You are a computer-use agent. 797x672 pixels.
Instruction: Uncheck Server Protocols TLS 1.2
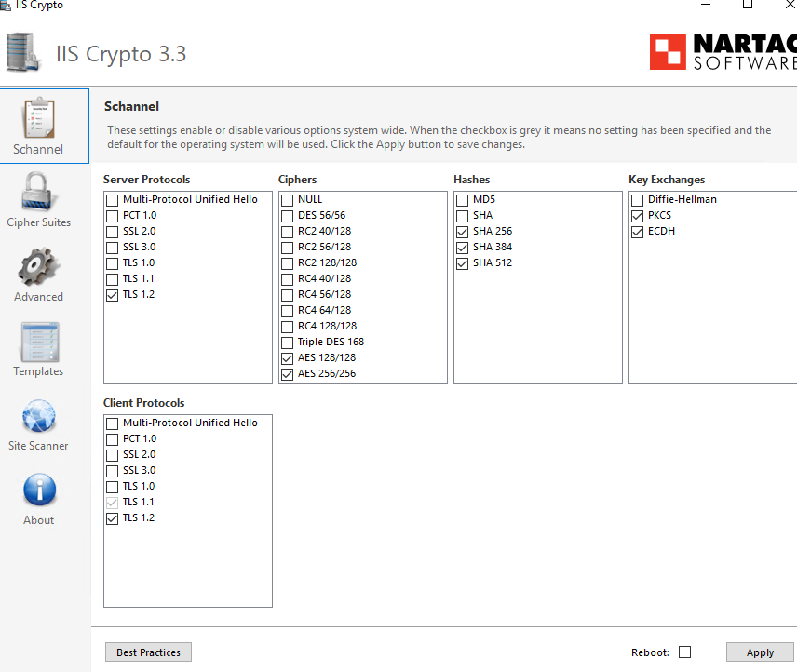pyautogui.click(x=113, y=295)
